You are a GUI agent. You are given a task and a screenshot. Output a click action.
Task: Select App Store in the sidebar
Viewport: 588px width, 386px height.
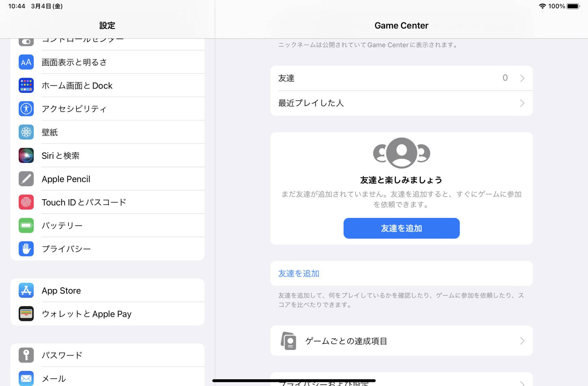pyautogui.click(x=107, y=290)
